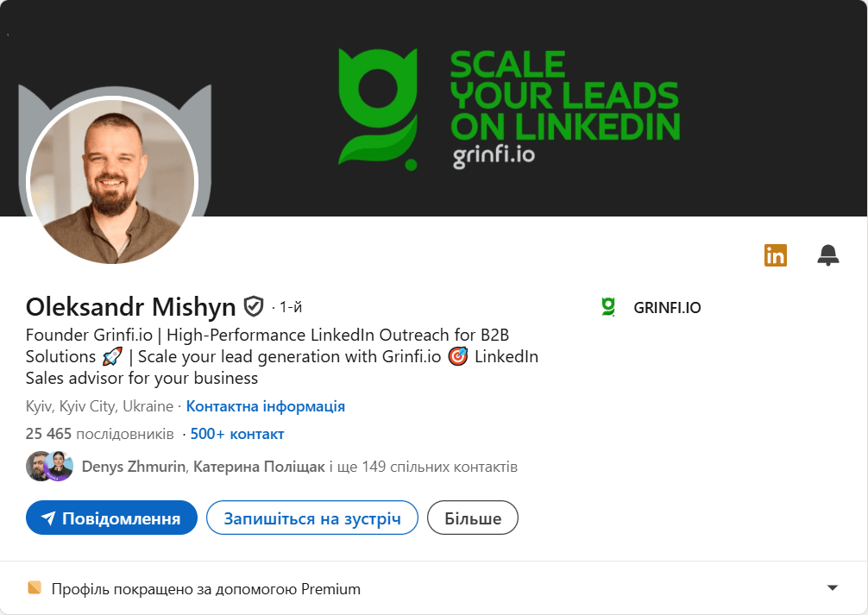The image size is (868, 615).
Task: Click the Grinfi.io company logo icon
Action: click(608, 307)
